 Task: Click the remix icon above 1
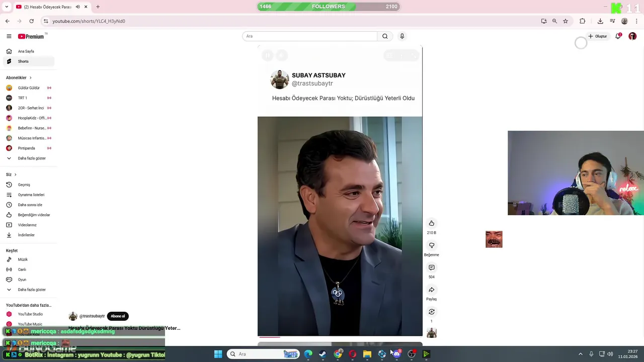(x=431, y=312)
